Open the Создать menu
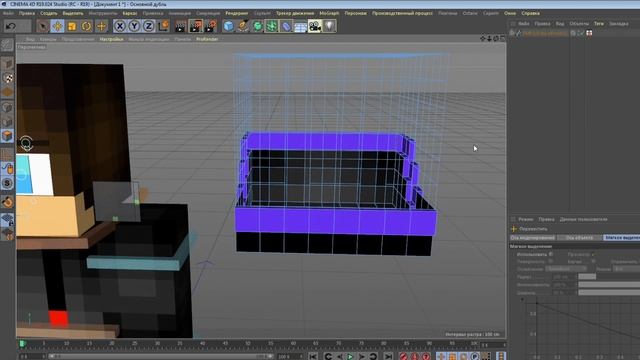Screen dimensions: 640x360 click(x=49, y=13)
